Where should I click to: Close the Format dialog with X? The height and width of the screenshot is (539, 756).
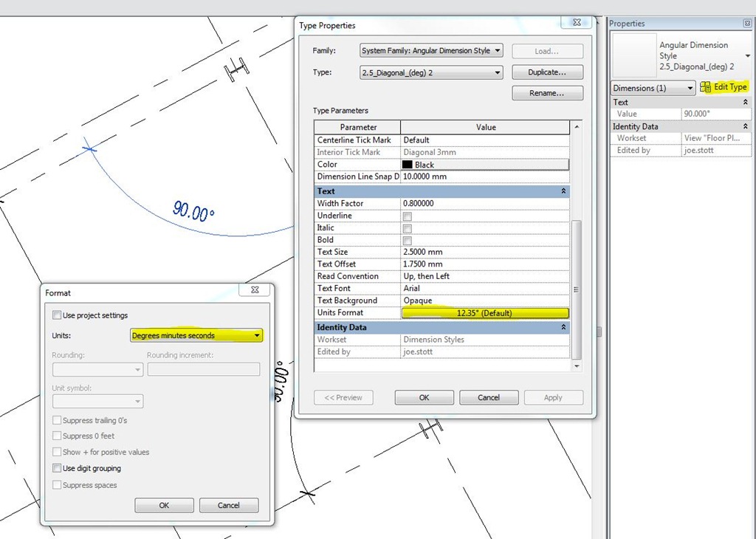click(255, 291)
